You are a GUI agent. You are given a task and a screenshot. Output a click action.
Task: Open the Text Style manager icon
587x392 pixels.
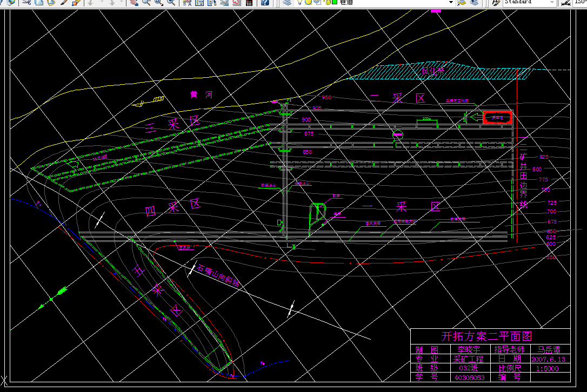click(x=495, y=2)
